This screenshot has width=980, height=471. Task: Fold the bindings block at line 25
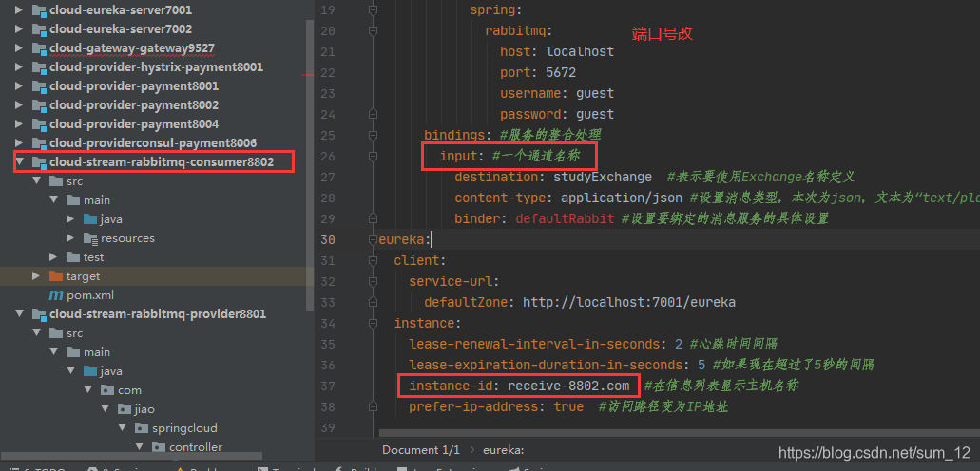pyautogui.click(x=374, y=135)
